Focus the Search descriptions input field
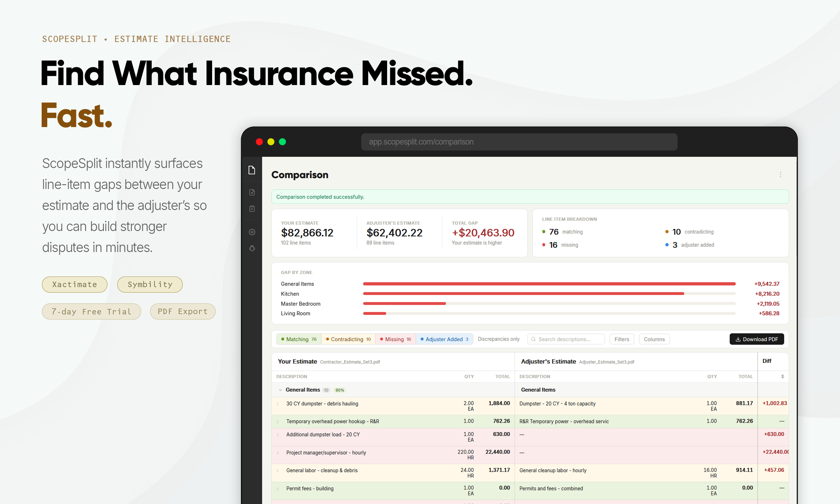The height and width of the screenshot is (504, 840). (x=566, y=339)
